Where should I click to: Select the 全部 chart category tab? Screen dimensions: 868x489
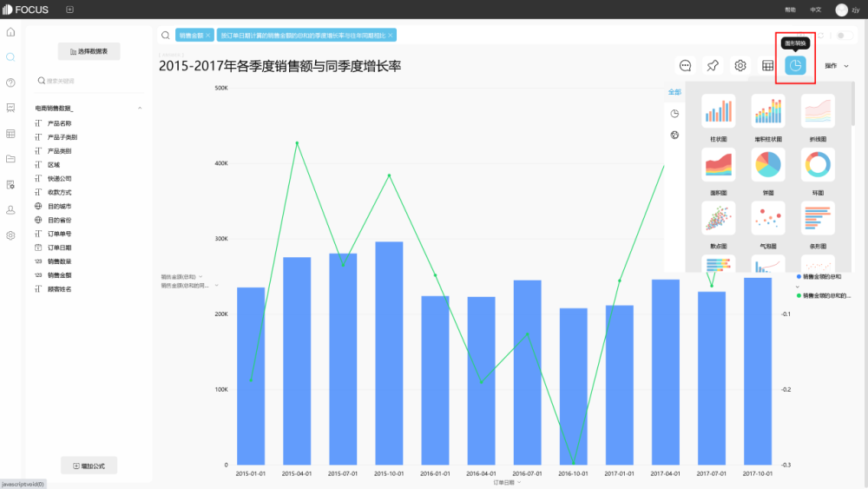[674, 92]
